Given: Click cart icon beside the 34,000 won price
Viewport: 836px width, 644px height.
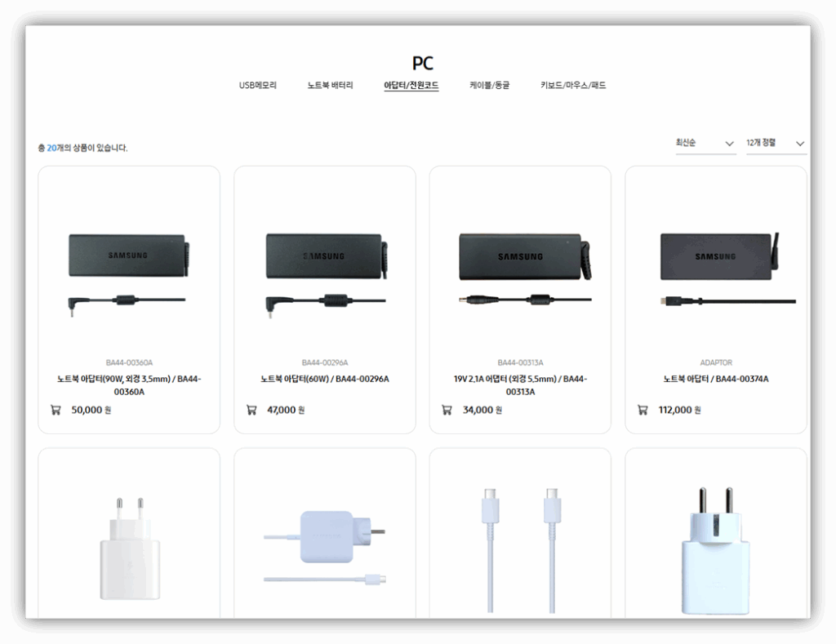Looking at the screenshot, I should [447, 410].
